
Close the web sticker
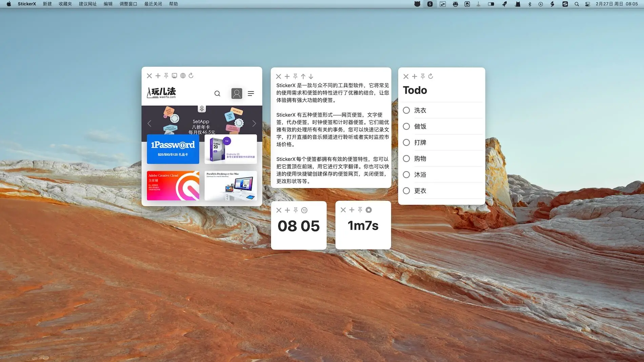149,76
